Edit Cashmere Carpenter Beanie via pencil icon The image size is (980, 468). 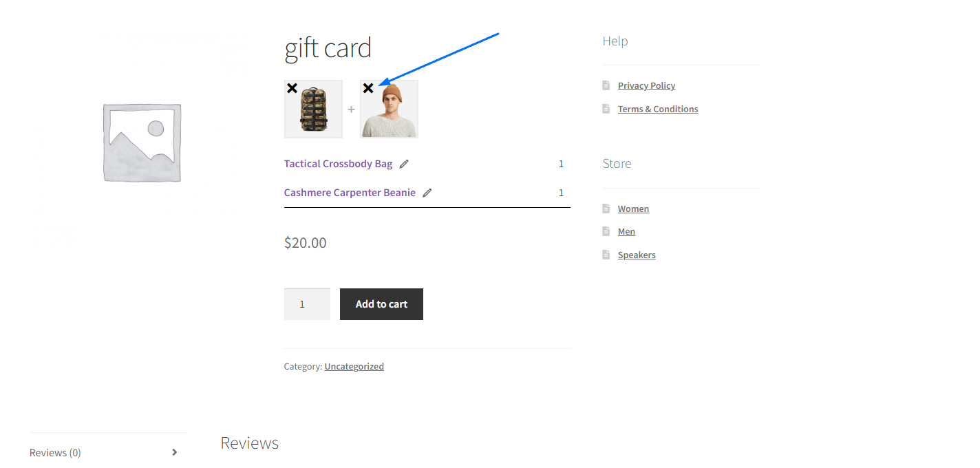[x=427, y=193]
